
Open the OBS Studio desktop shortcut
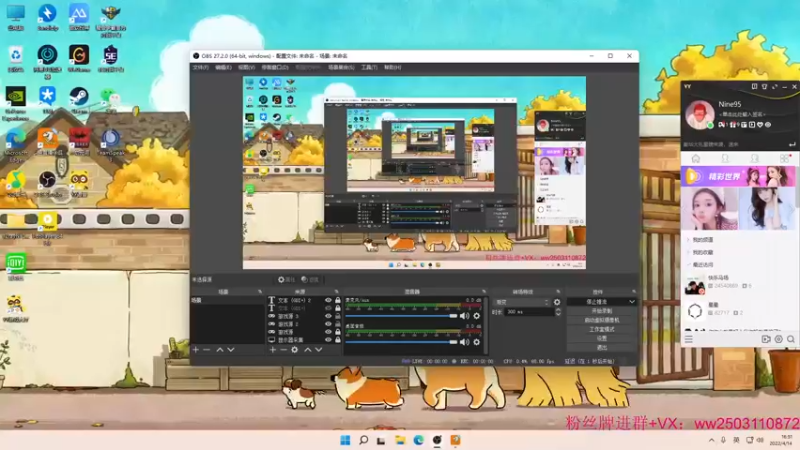click(x=47, y=183)
